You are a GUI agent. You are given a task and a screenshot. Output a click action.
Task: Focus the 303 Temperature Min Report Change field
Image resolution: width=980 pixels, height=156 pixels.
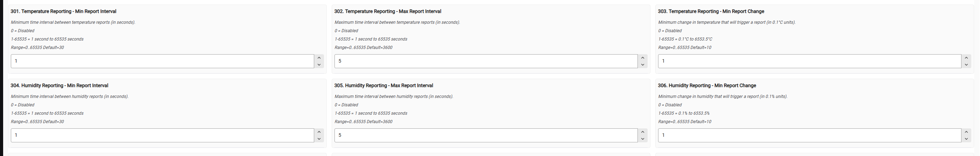(809, 61)
